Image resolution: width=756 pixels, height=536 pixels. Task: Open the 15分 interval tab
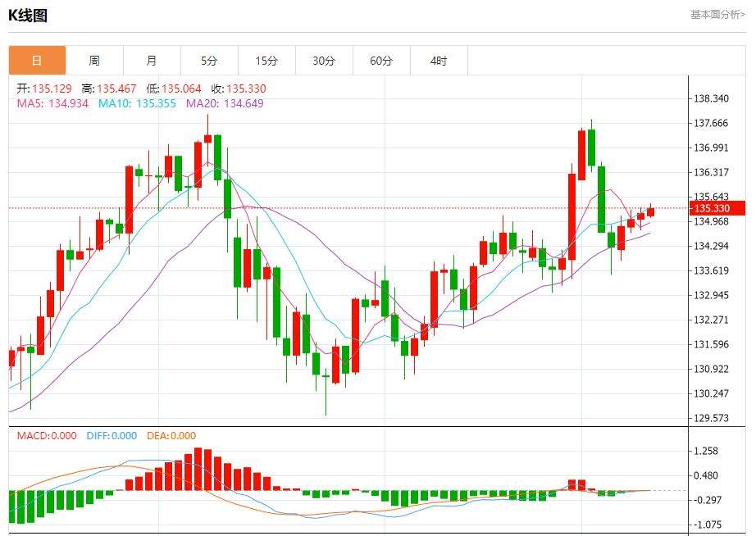266,61
